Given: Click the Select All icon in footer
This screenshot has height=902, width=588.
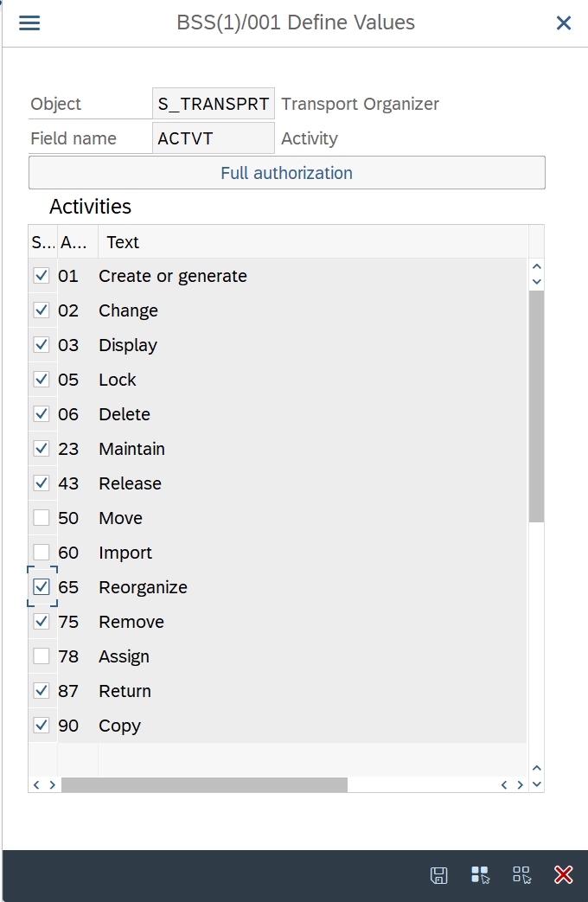Looking at the screenshot, I should 480,874.
